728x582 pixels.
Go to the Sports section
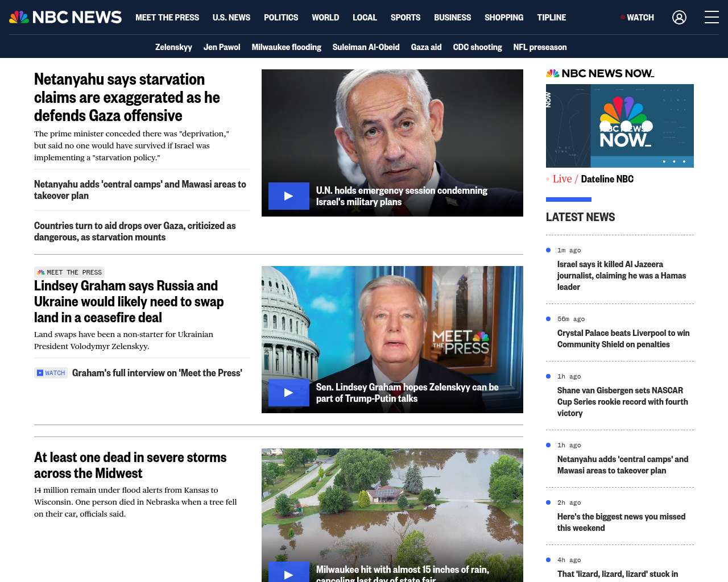click(406, 18)
